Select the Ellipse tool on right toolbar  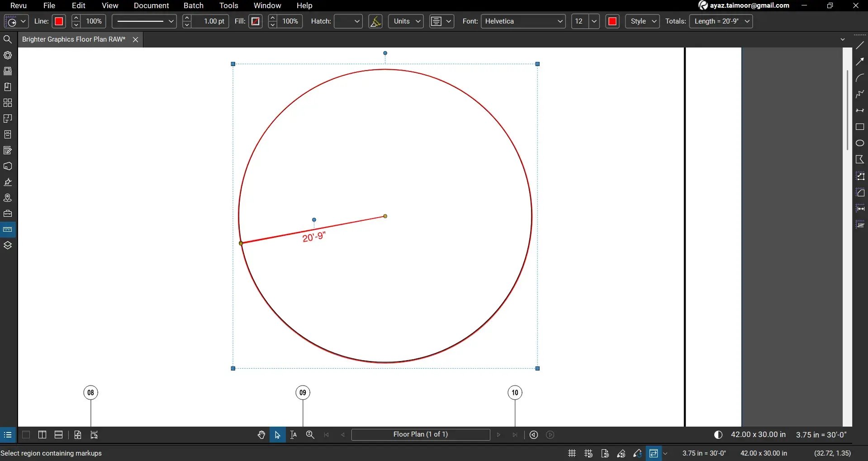860,143
